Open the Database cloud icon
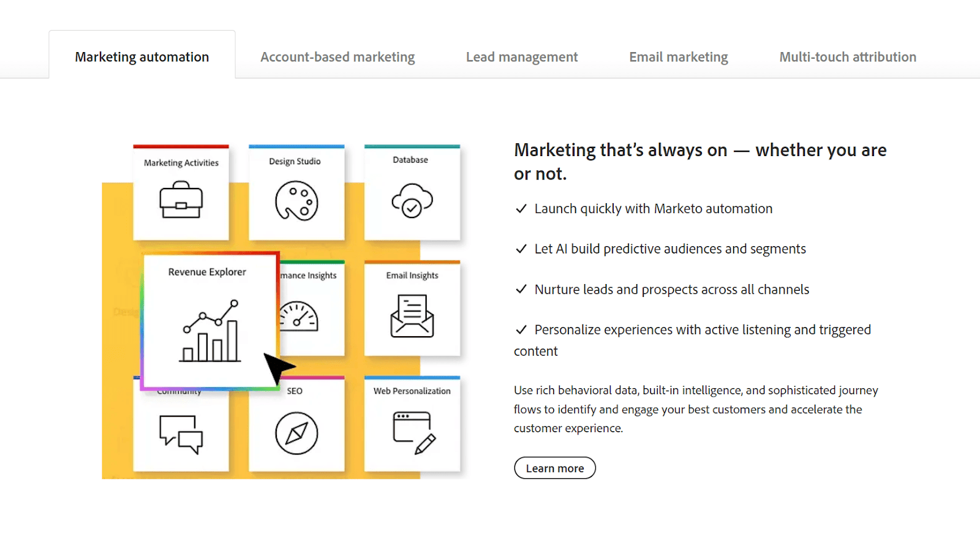Viewport: 980px width, 551px height. pos(412,199)
